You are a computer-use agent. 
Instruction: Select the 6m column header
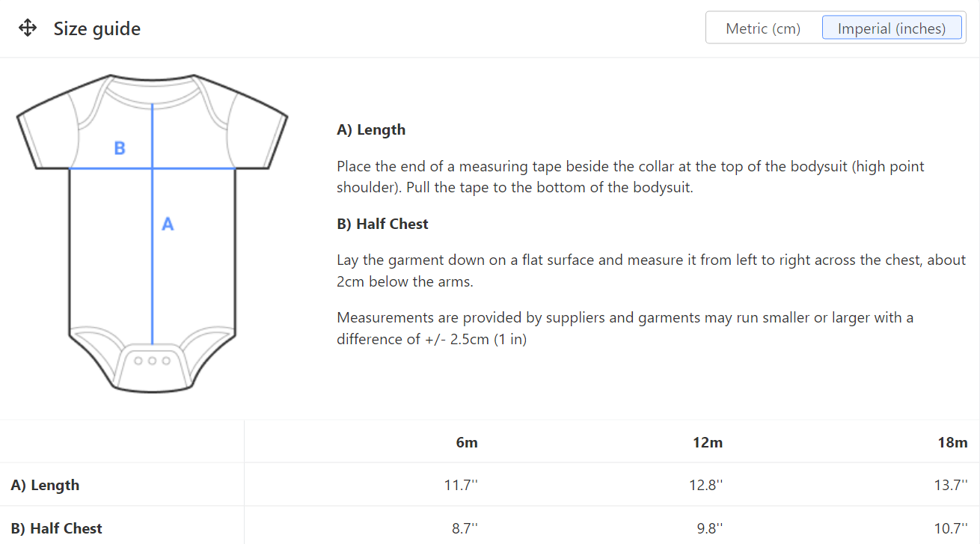tap(467, 442)
